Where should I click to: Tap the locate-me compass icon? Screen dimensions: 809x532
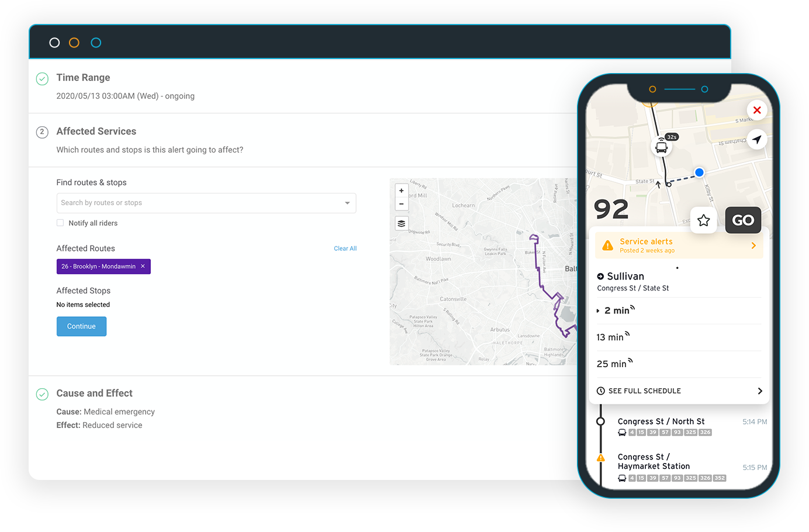(757, 139)
